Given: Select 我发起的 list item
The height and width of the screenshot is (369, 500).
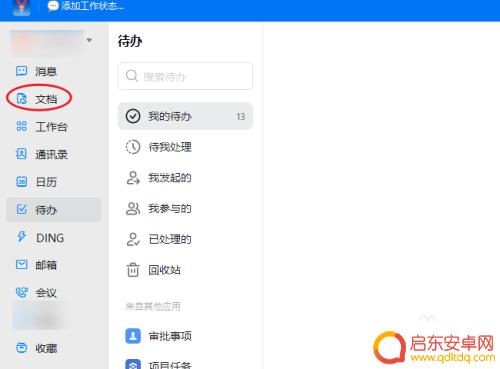Looking at the screenshot, I should click(185, 178).
